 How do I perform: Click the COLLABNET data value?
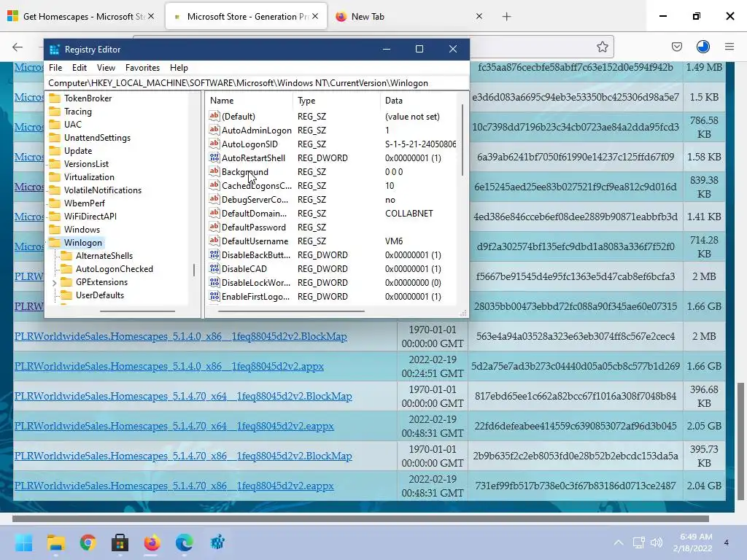point(409,214)
